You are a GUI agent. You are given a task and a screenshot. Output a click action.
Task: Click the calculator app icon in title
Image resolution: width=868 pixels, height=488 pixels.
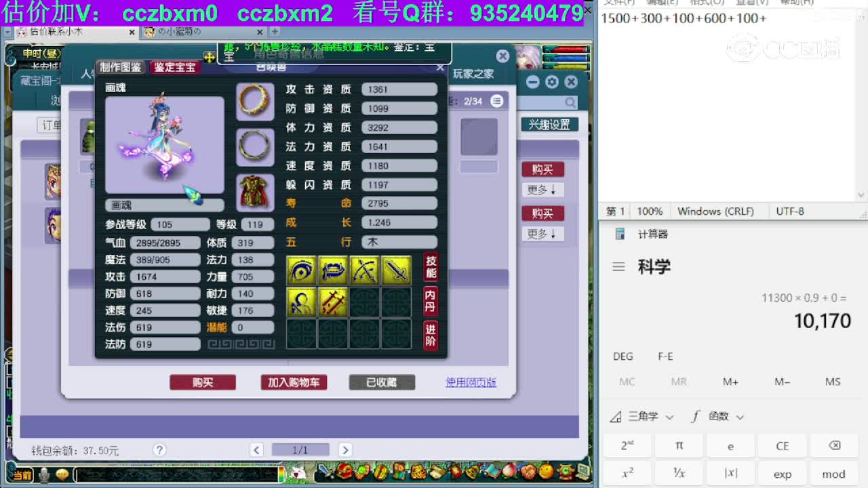coord(620,234)
